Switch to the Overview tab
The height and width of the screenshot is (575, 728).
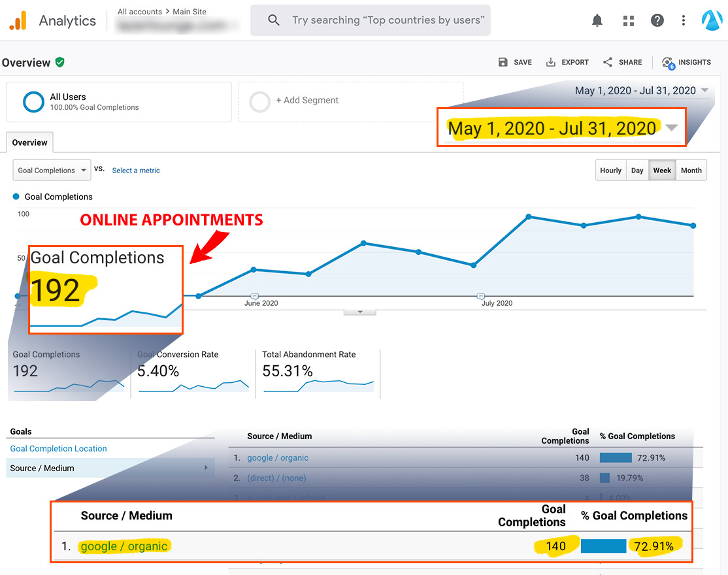point(29,142)
